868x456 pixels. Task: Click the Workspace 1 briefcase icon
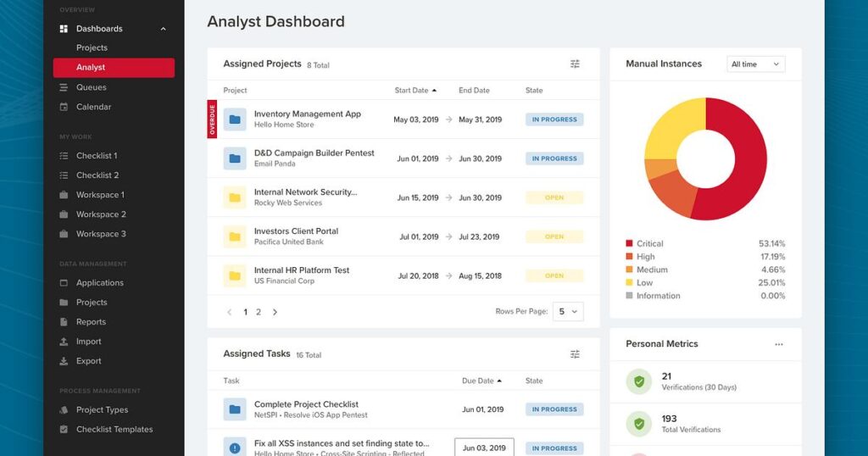(64, 195)
